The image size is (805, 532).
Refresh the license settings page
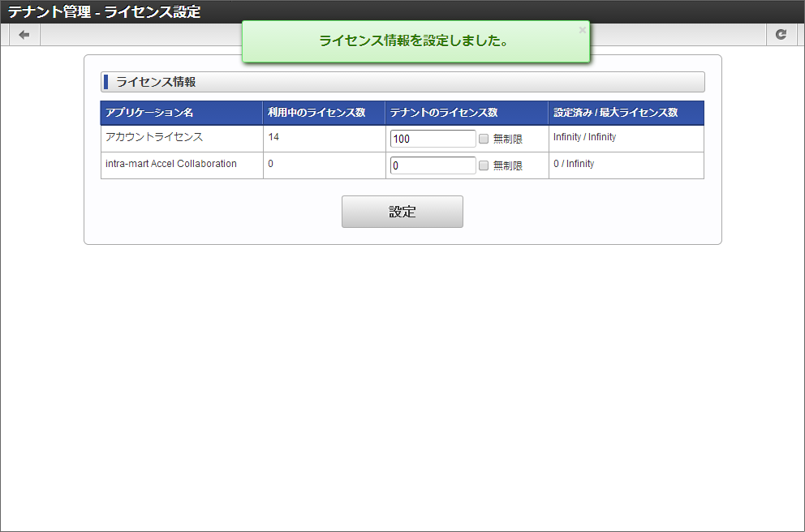pyautogui.click(x=781, y=34)
